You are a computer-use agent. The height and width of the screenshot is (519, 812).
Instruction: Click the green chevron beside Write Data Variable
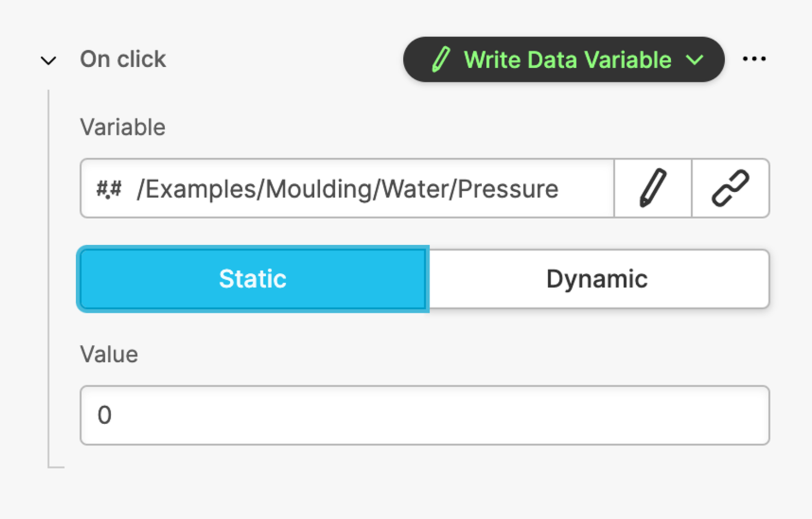pyautogui.click(x=694, y=60)
